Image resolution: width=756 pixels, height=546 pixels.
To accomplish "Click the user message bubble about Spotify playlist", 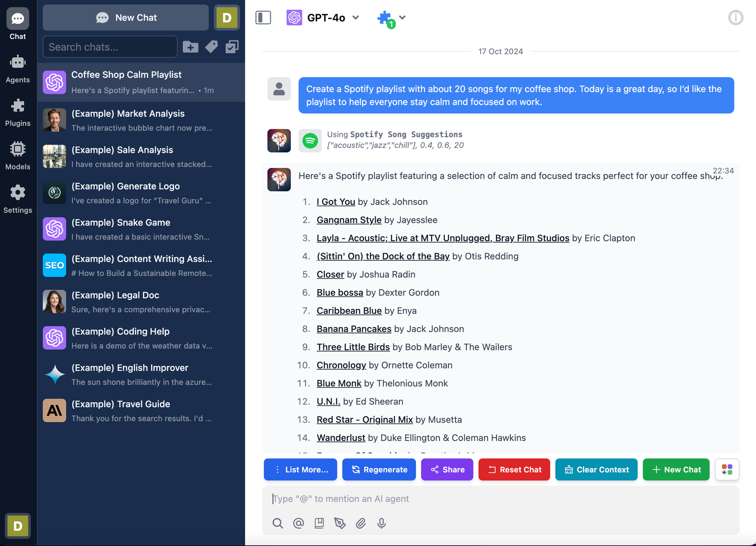I will (x=516, y=95).
